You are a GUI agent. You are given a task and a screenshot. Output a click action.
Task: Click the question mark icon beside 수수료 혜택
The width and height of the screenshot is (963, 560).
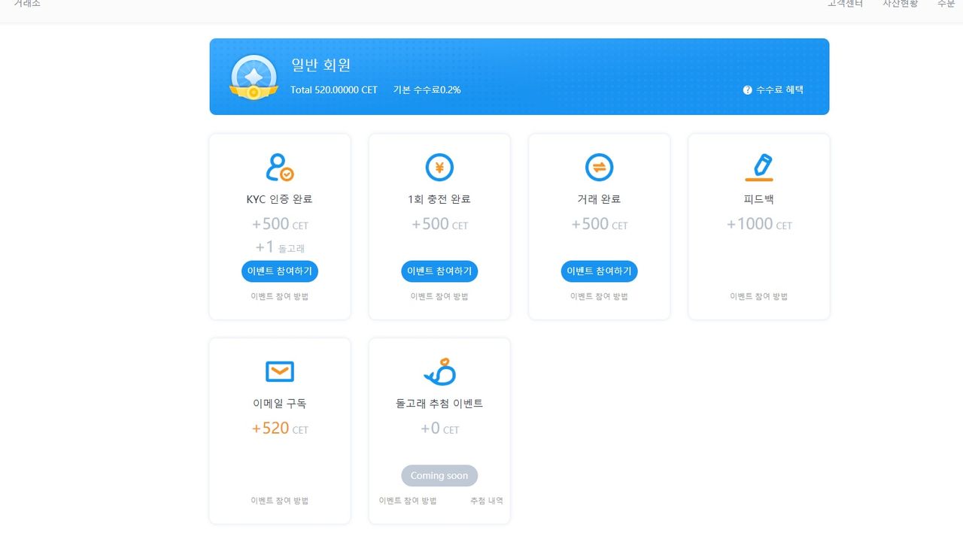click(748, 90)
